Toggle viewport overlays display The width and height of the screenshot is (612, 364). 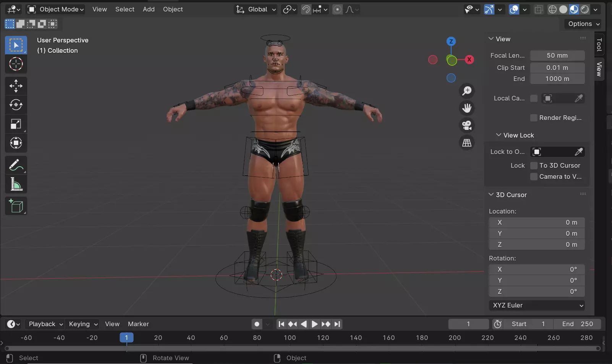pos(514,9)
